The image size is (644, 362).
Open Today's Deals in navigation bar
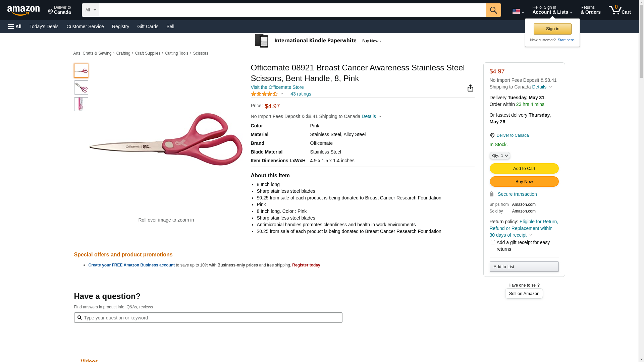pyautogui.click(x=44, y=26)
